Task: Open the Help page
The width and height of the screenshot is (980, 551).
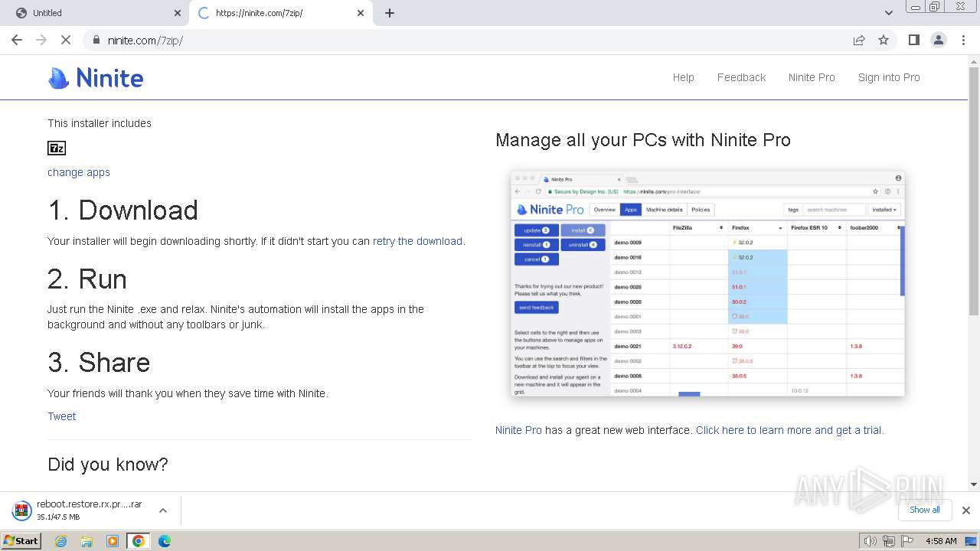Action: [684, 77]
